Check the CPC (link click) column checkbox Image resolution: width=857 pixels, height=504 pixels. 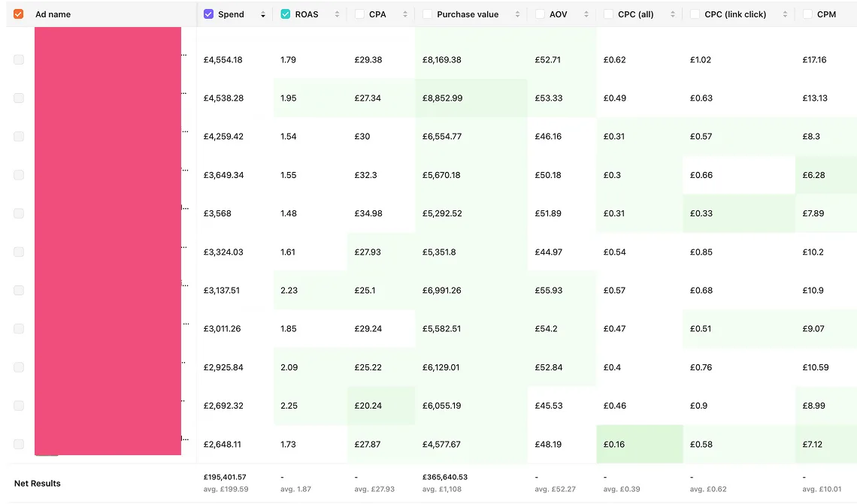(x=695, y=14)
